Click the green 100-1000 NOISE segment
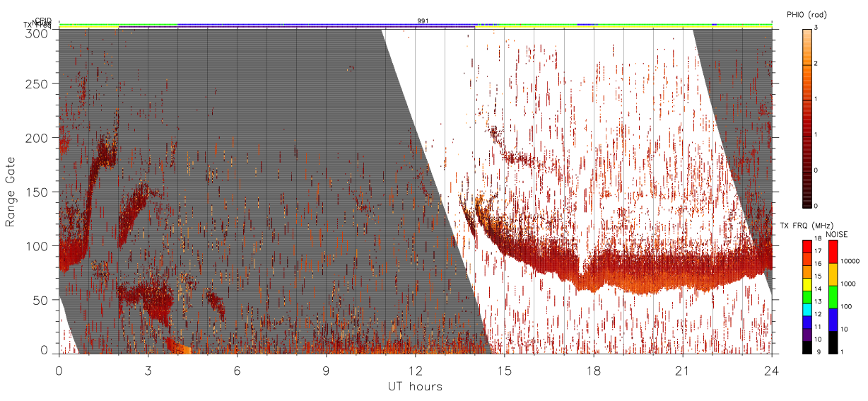This screenshot has height=401, width=868. pos(833,297)
